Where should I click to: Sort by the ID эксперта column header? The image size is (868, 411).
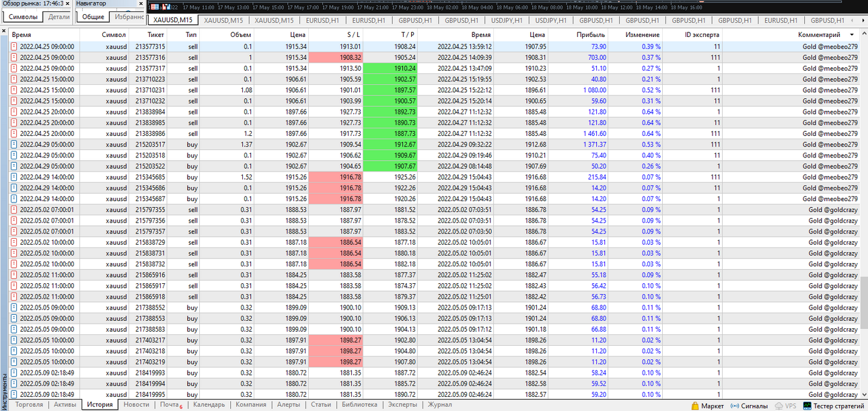tap(693, 34)
